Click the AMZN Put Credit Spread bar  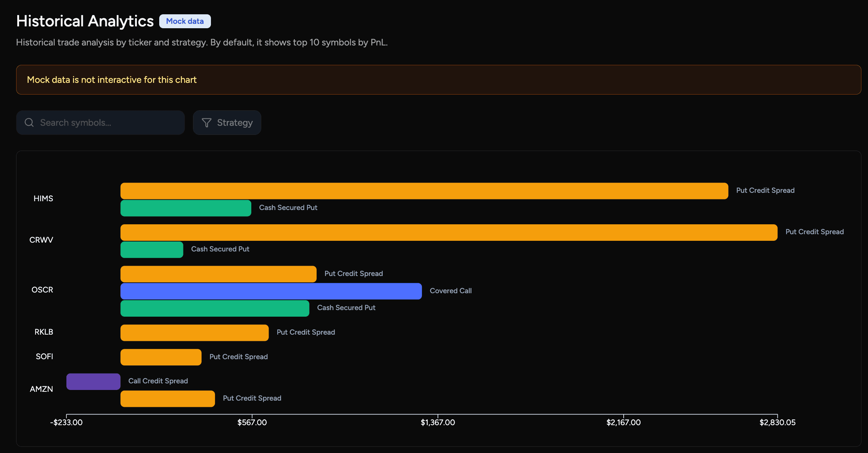coord(167,398)
